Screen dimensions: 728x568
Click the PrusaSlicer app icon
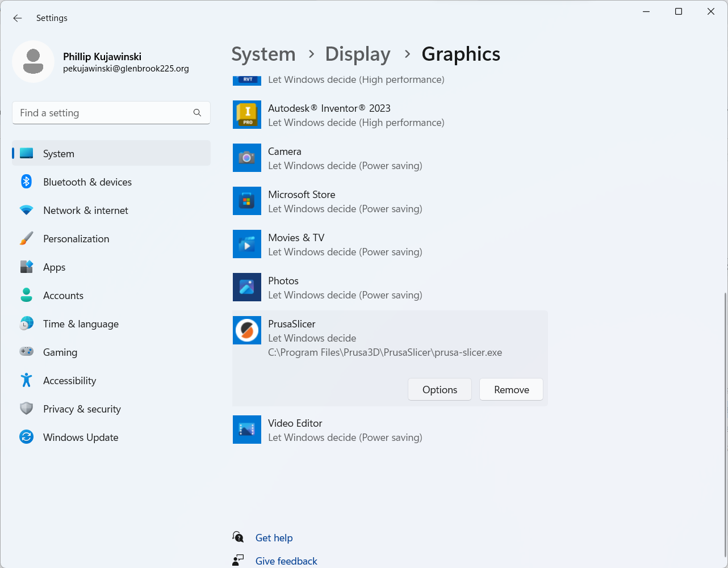pos(247,330)
